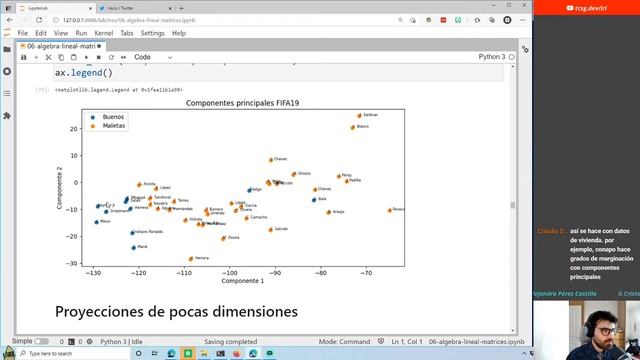Open the table of contents sidebar panel
This screenshot has width=640, height=360.
7,93
